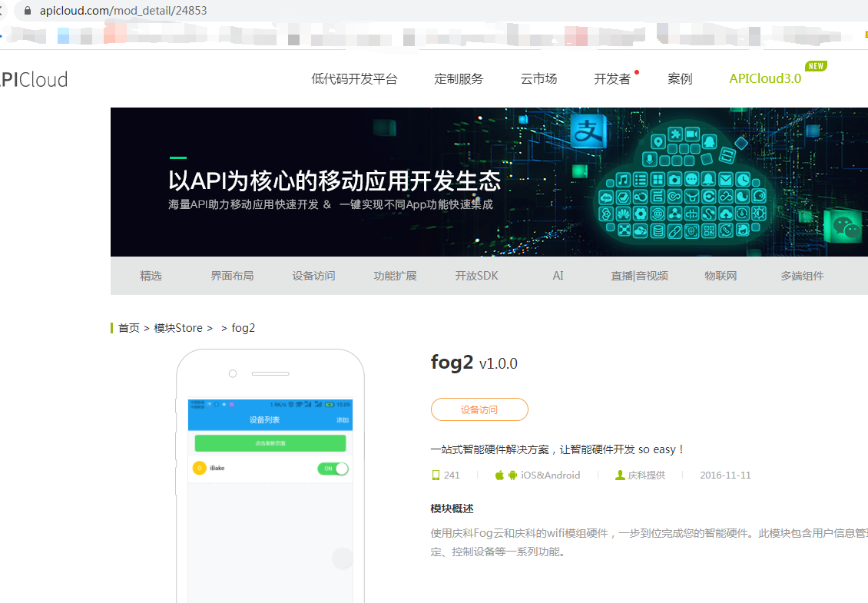Click the WeChat icon in banner
Screen dimensions: 868x603
click(845, 227)
